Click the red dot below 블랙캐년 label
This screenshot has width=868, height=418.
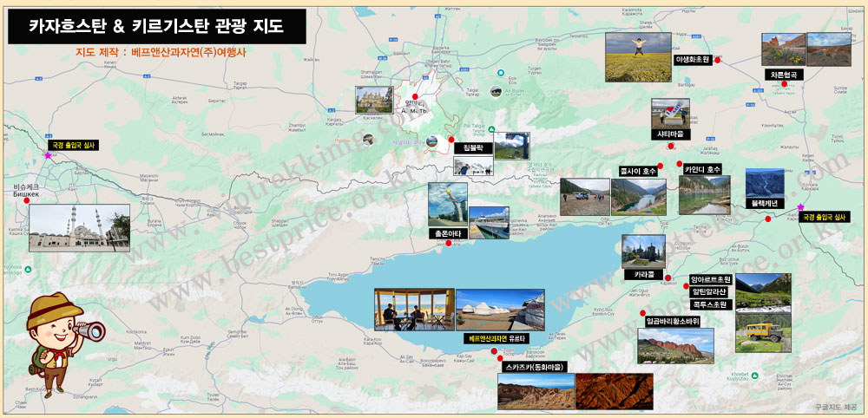coord(768,219)
